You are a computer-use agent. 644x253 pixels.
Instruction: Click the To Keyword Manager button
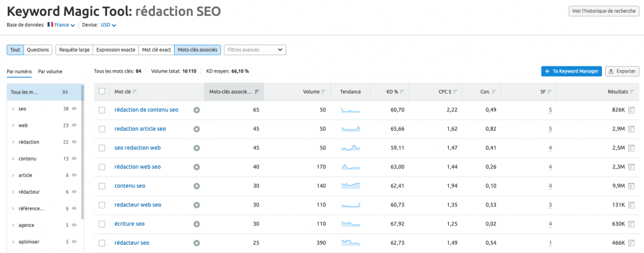(572, 71)
